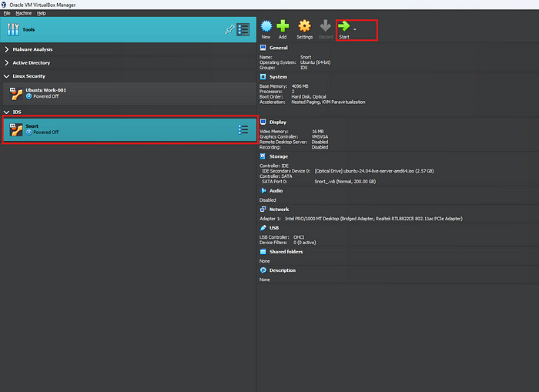Click the General section icon

click(263, 48)
